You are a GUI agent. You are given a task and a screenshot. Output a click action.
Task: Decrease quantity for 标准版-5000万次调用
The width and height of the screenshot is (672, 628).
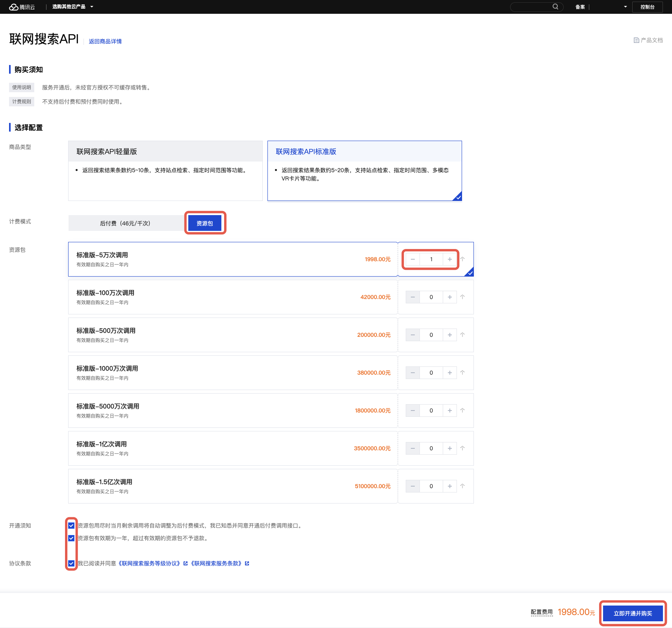412,411
